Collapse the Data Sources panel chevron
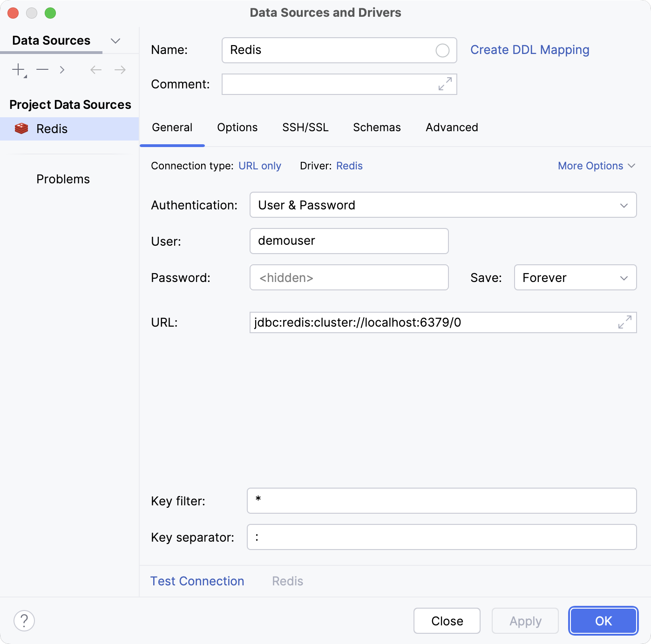The height and width of the screenshot is (644, 651). pos(115,40)
